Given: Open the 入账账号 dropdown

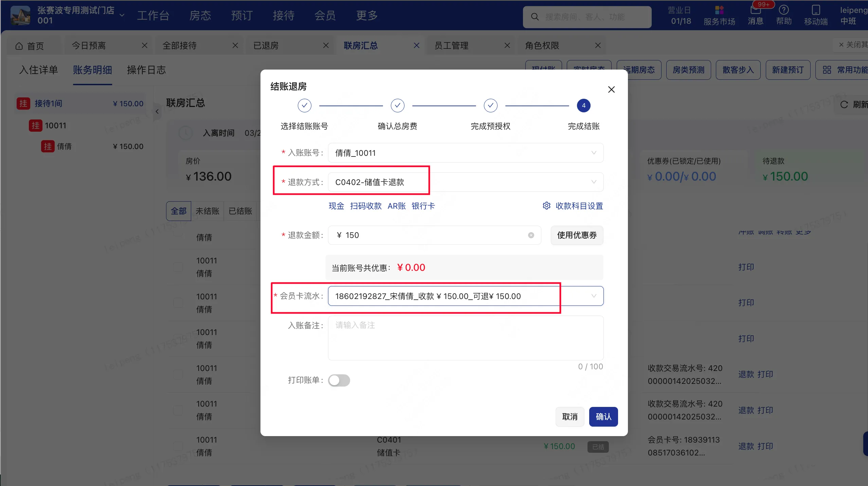Looking at the screenshot, I should pyautogui.click(x=466, y=153).
